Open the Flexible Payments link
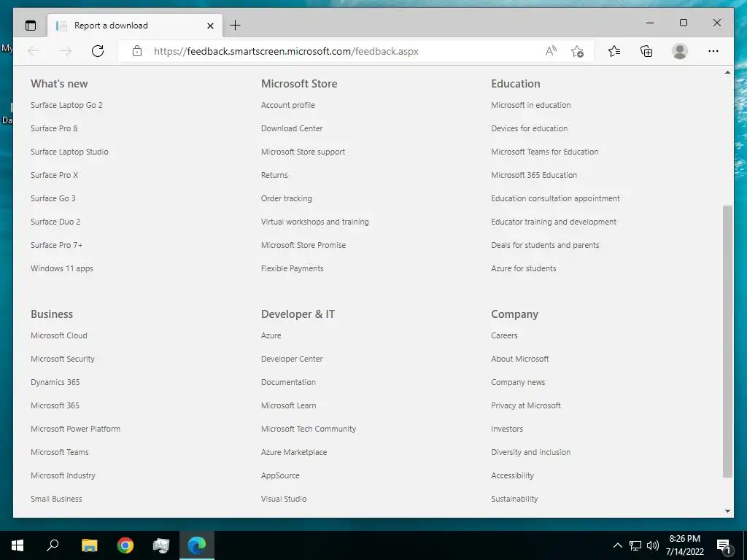This screenshot has height=560, width=747. [x=292, y=268]
